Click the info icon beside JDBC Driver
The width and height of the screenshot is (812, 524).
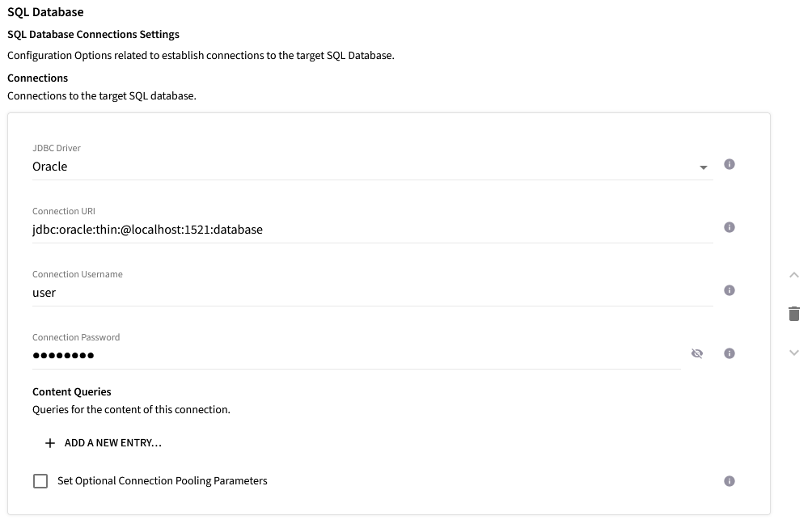click(x=729, y=164)
